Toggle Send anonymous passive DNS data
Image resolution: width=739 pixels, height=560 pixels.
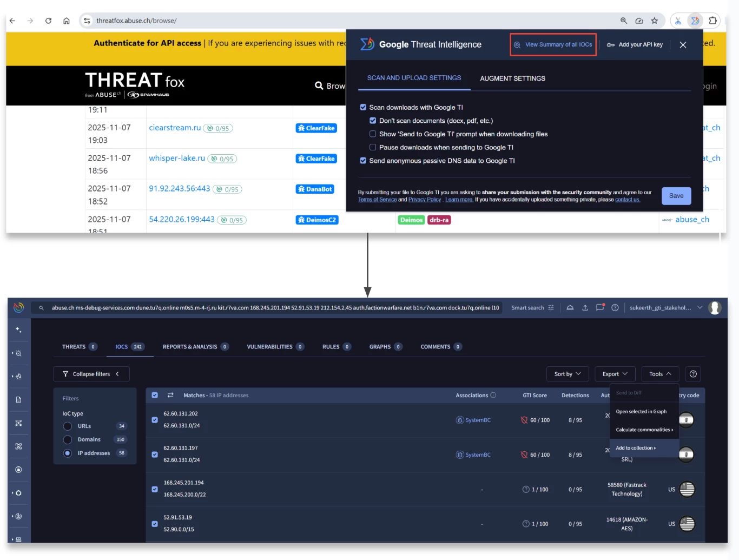363,161
